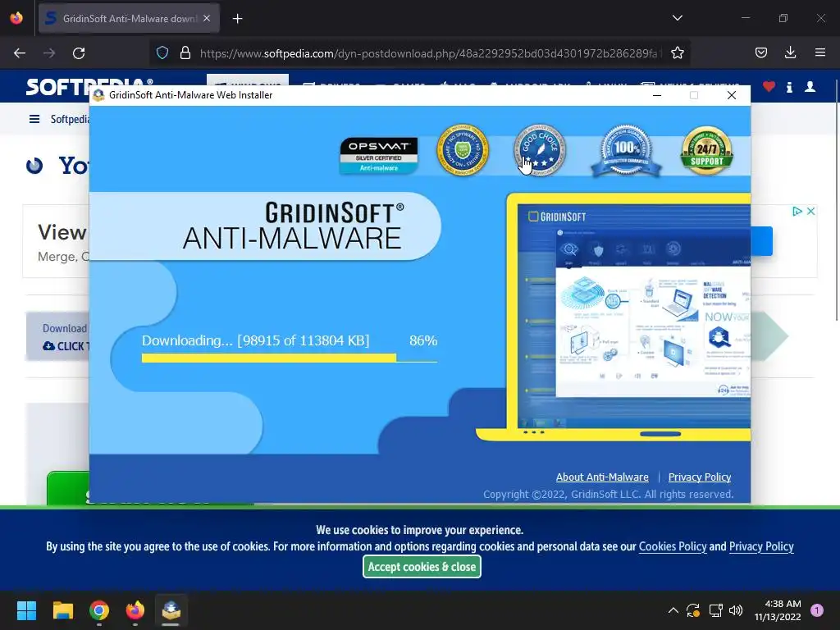Open the taskbar clock and date
The image size is (840, 630).
pos(778,610)
